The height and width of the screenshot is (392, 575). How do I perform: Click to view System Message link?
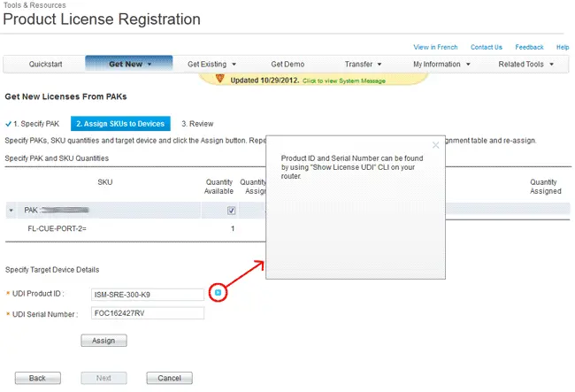[343, 81]
